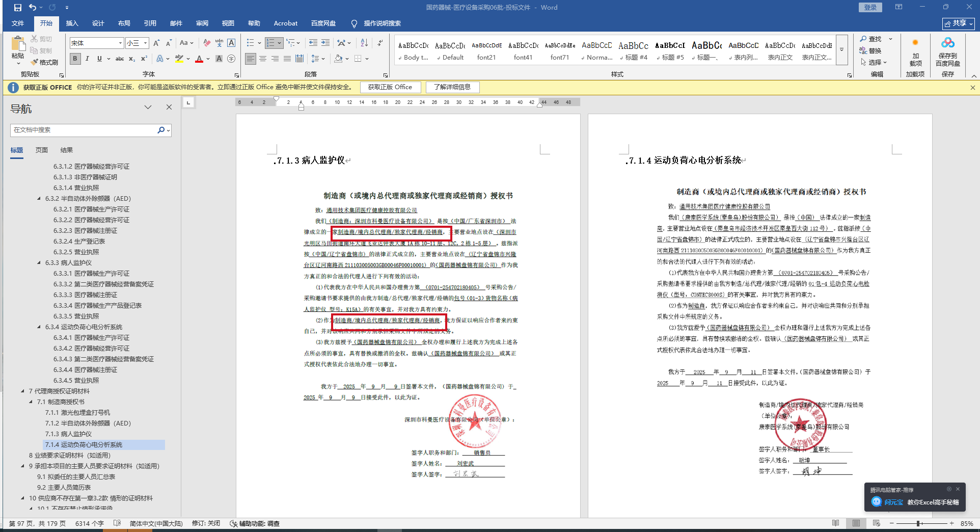Open the font dialog launcher in 字体 group
This screenshot has width=980, height=532.
(x=237, y=75)
